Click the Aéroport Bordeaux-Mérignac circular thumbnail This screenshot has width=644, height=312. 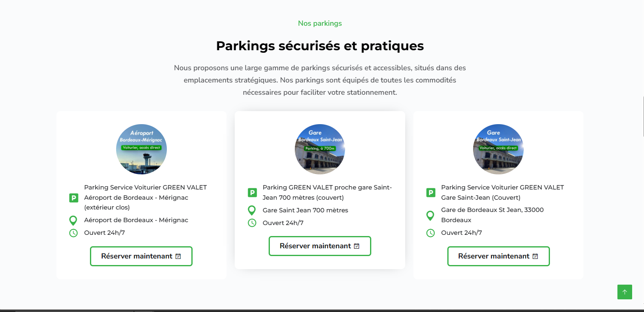[x=141, y=149]
